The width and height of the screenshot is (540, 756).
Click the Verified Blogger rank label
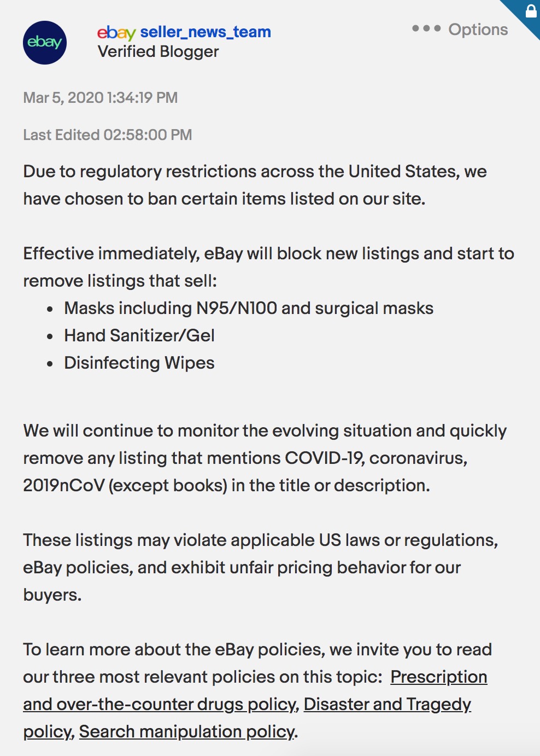(158, 51)
